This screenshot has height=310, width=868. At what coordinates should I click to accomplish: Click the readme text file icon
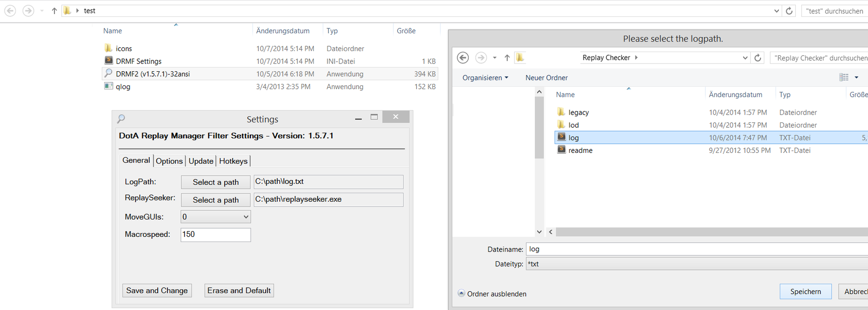pos(561,150)
